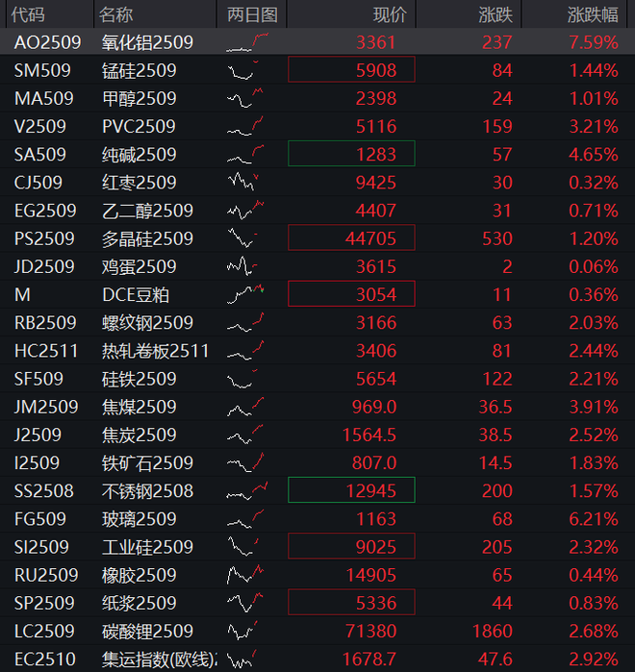The image size is (635, 672).
Task: Select the 6.21% change for 玻璃2509
Action: (x=594, y=518)
